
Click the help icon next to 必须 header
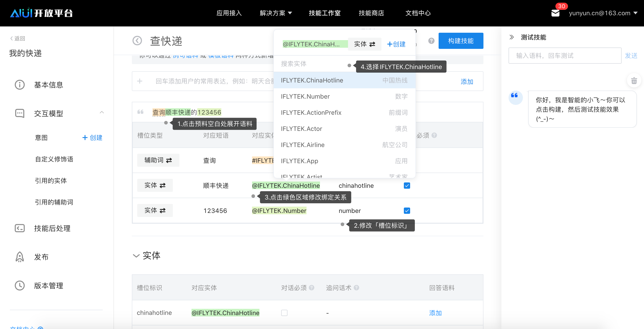coord(435,135)
